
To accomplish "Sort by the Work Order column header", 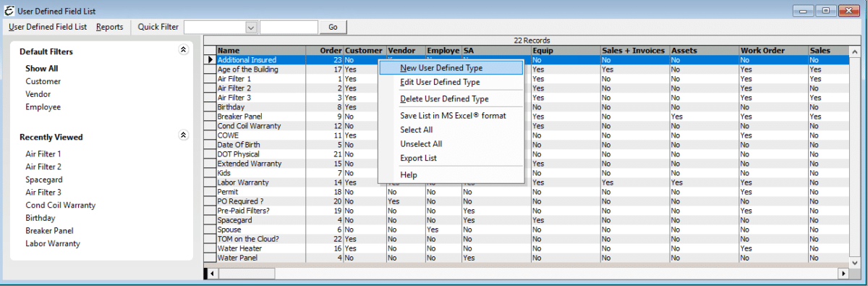I will point(774,51).
